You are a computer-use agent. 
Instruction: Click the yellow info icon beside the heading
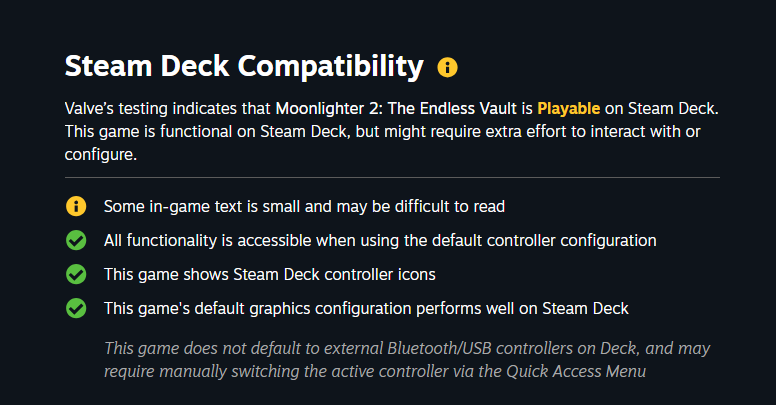(447, 68)
